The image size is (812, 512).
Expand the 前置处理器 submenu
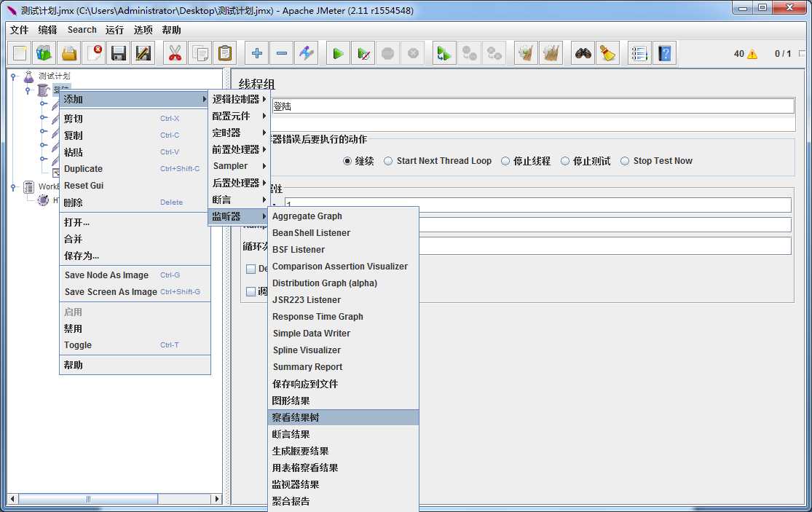(238, 149)
